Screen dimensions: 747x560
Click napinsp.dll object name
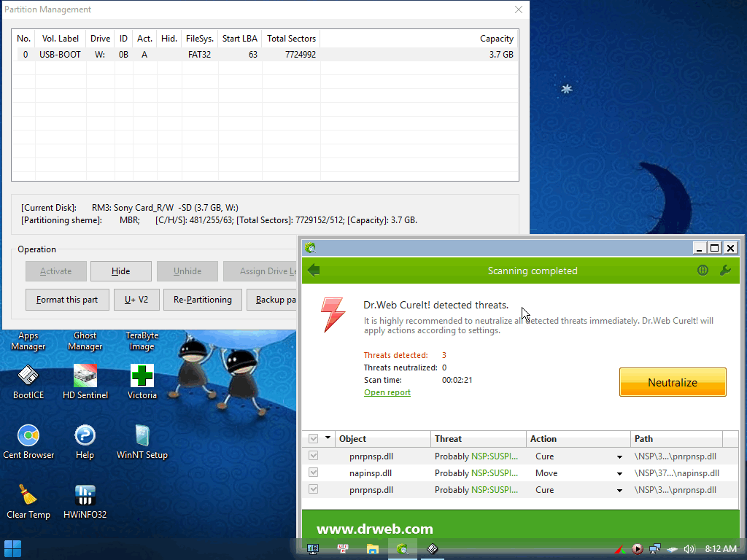click(x=370, y=472)
